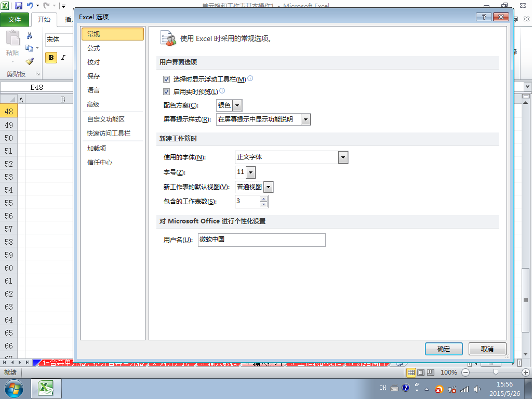The image size is (532, 399).
Task: Open the Paste options arrow
Action: (12, 62)
